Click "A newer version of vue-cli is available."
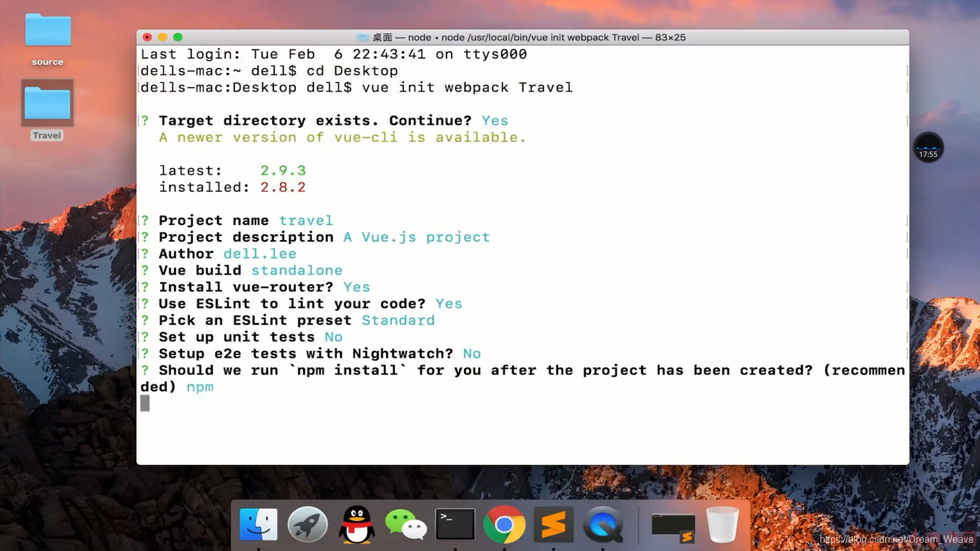This screenshot has height=551, width=980. click(x=342, y=138)
